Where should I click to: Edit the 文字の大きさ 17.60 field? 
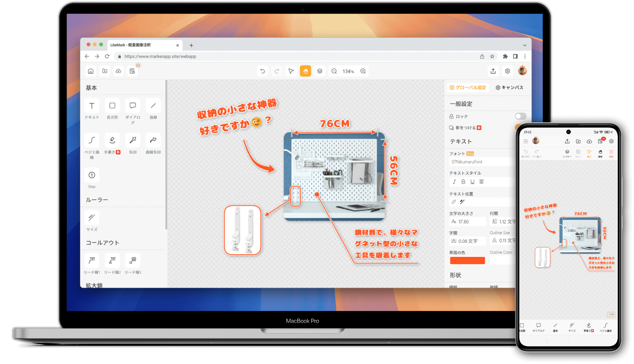click(468, 221)
